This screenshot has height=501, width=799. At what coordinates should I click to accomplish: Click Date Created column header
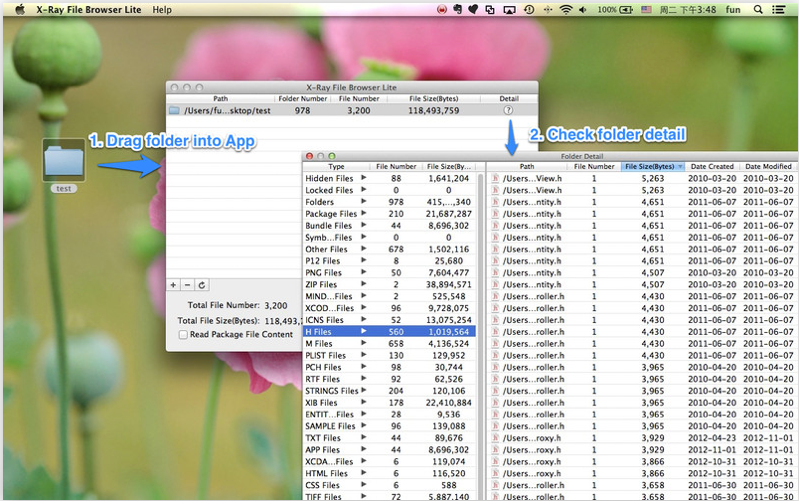tap(712, 166)
